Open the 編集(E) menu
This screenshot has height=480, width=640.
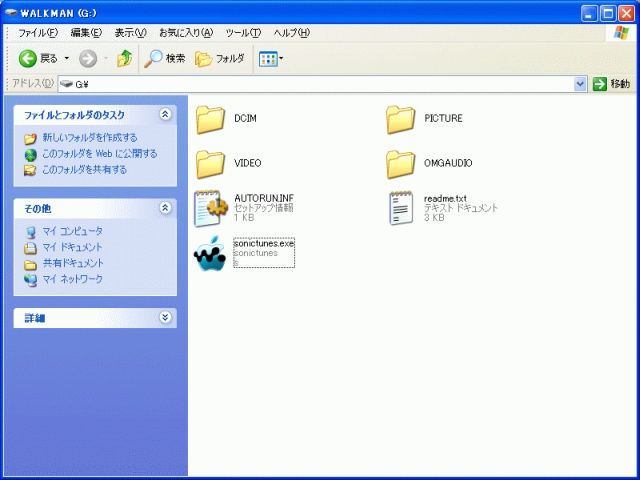86,33
